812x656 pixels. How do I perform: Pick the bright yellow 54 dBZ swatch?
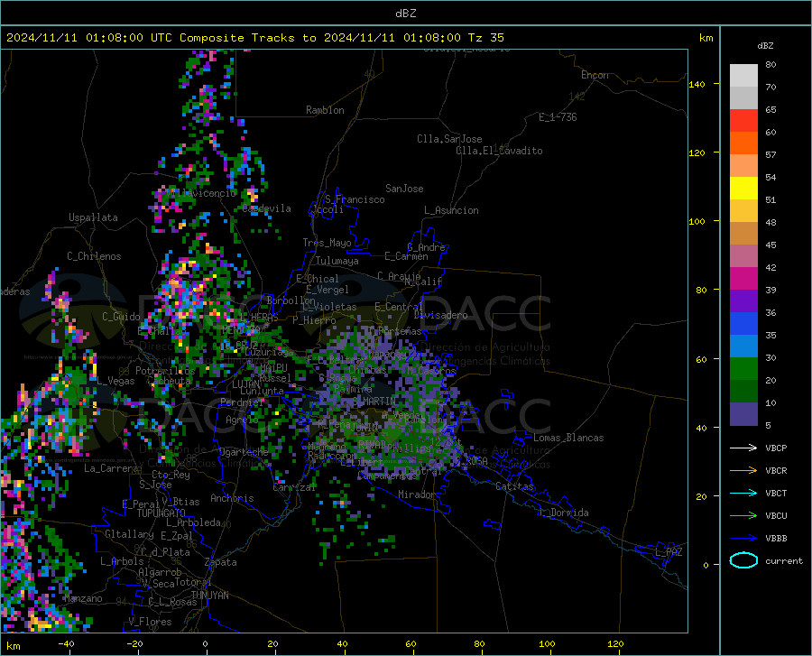[x=743, y=189]
